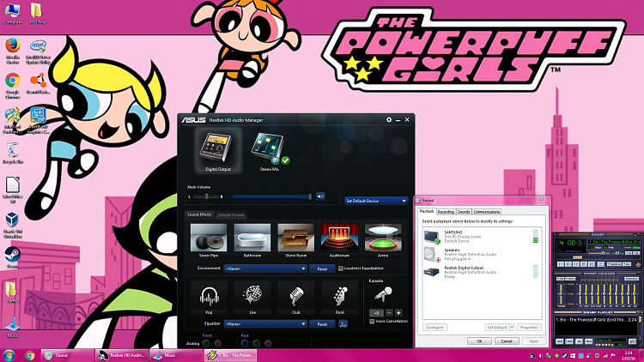This screenshot has height=362, width=644.
Task: Open Realtek Audio Manager settings gear
Action: (x=389, y=119)
